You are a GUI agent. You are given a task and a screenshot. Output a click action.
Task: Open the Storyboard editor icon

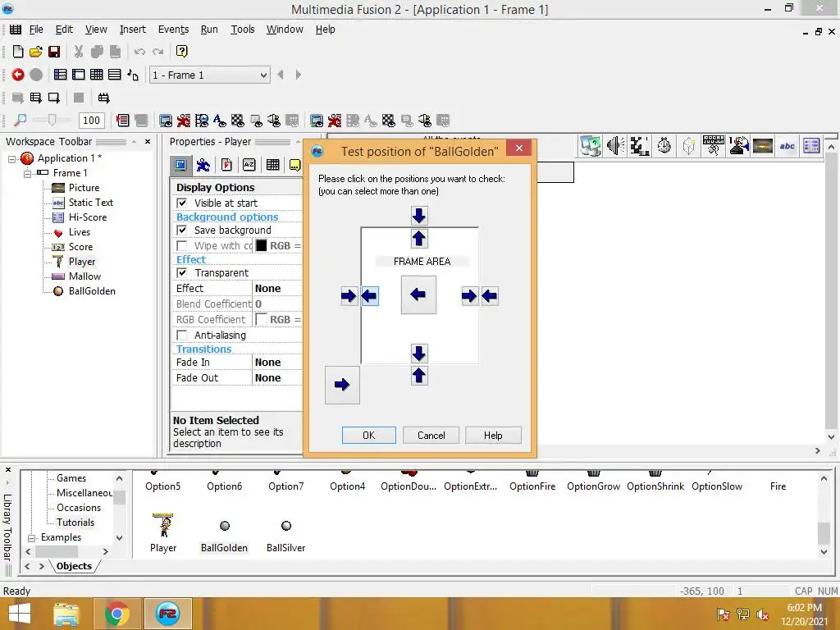61,75
